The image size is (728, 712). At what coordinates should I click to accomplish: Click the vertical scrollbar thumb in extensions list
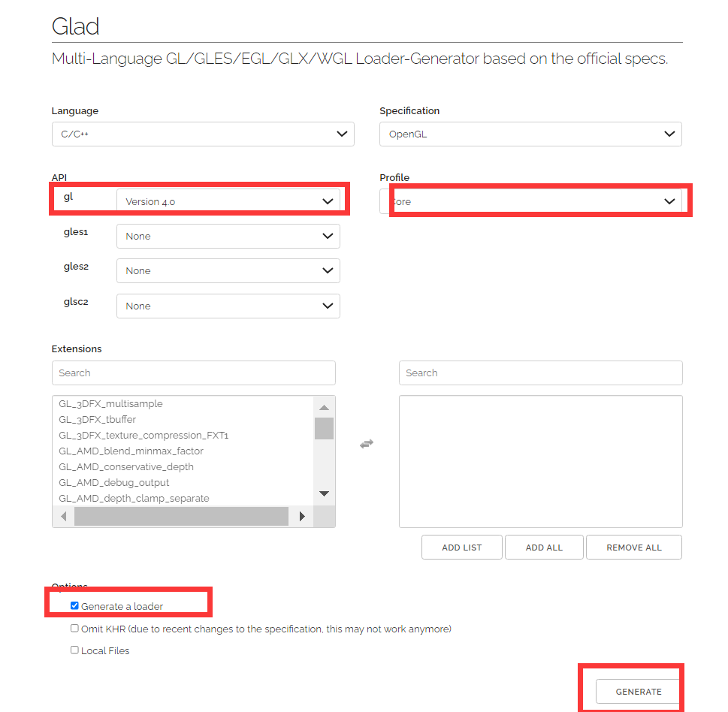tap(324, 428)
